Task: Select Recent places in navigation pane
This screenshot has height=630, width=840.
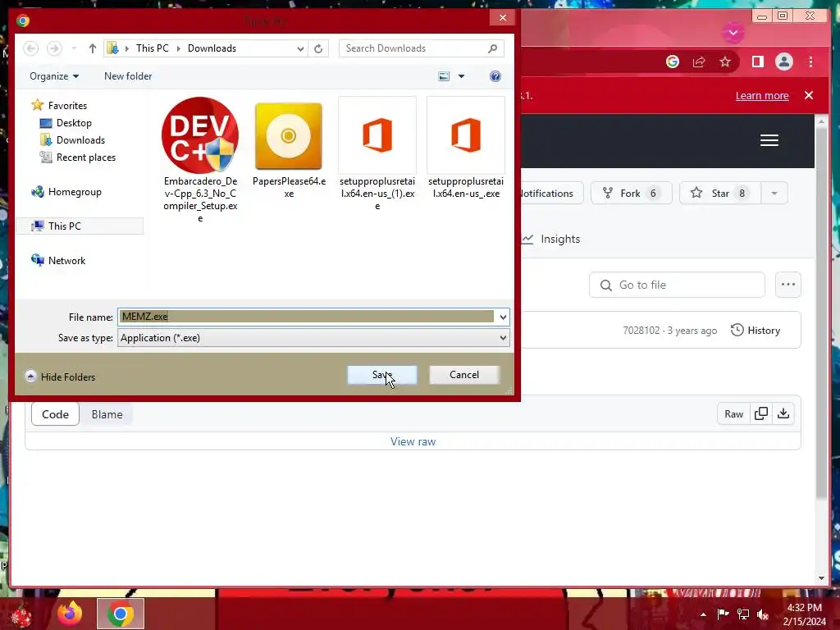Action: pyautogui.click(x=78, y=157)
